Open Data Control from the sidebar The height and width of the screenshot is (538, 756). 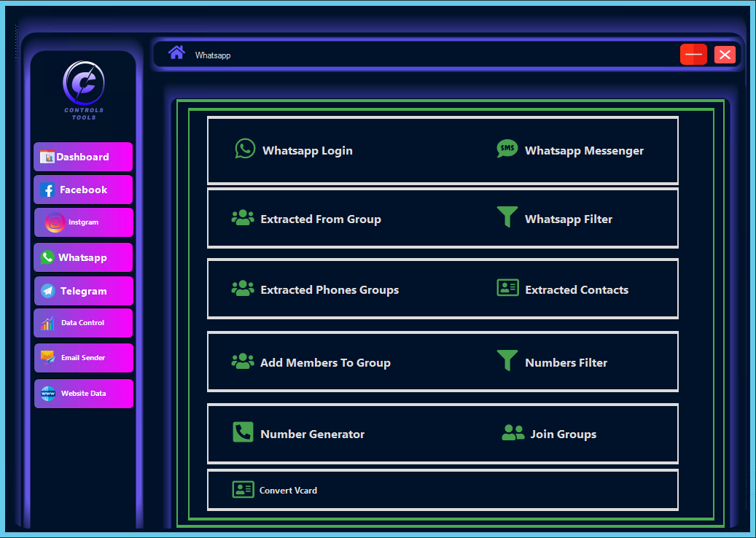[x=83, y=323]
